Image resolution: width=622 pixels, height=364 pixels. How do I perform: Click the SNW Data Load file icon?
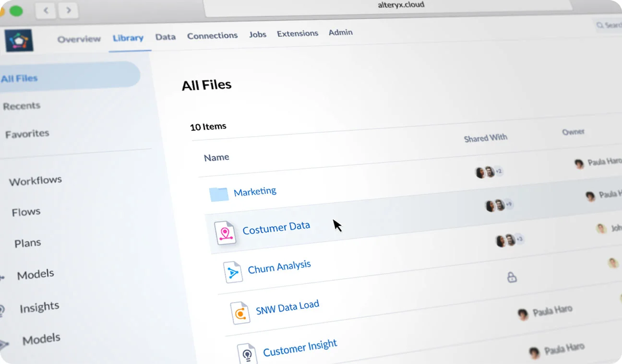pyautogui.click(x=240, y=313)
